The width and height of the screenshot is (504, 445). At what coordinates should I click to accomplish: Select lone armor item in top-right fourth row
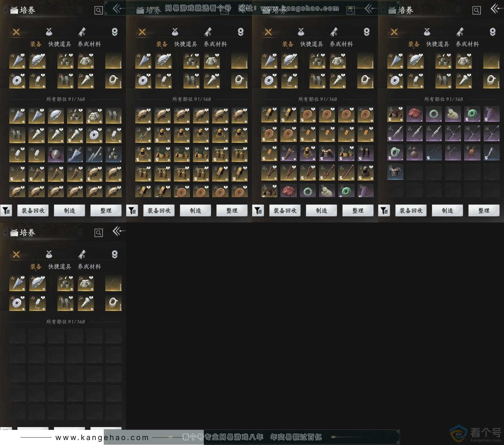[x=395, y=172]
